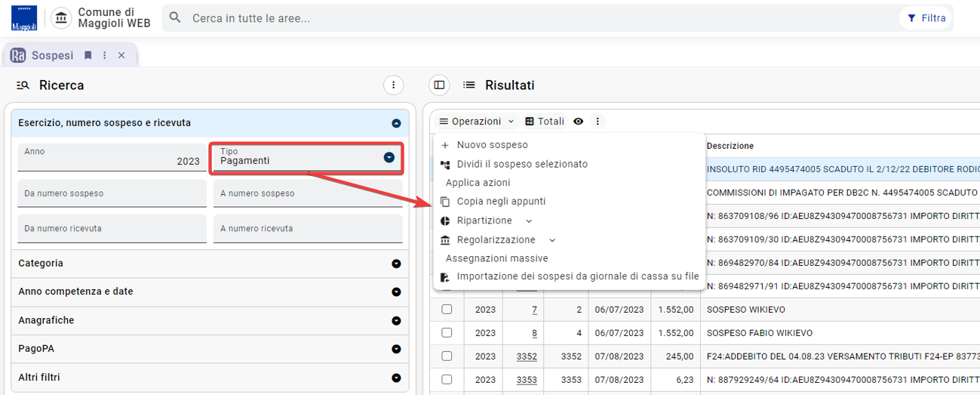Click the Maggioli logo icon

(x=24, y=17)
